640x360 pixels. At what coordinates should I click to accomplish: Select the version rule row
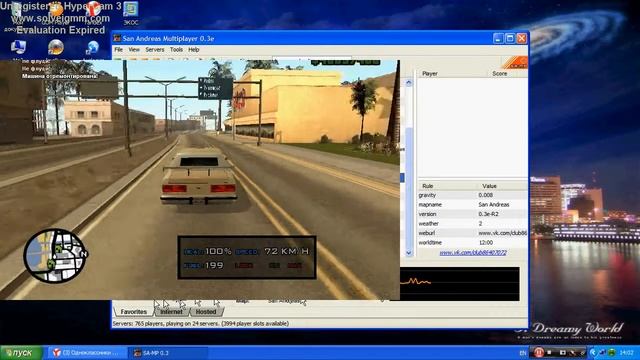(473, 214)
